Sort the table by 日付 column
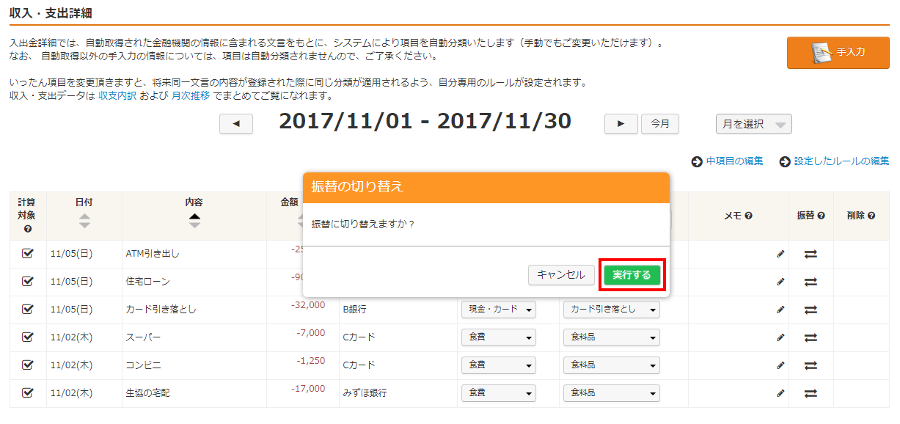This screenshot has width=900, height=424. point(84,221)
